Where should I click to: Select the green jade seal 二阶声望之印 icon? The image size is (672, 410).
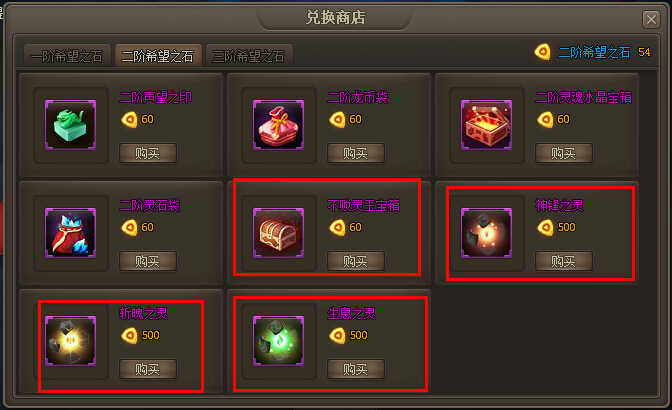pos(71,125)
